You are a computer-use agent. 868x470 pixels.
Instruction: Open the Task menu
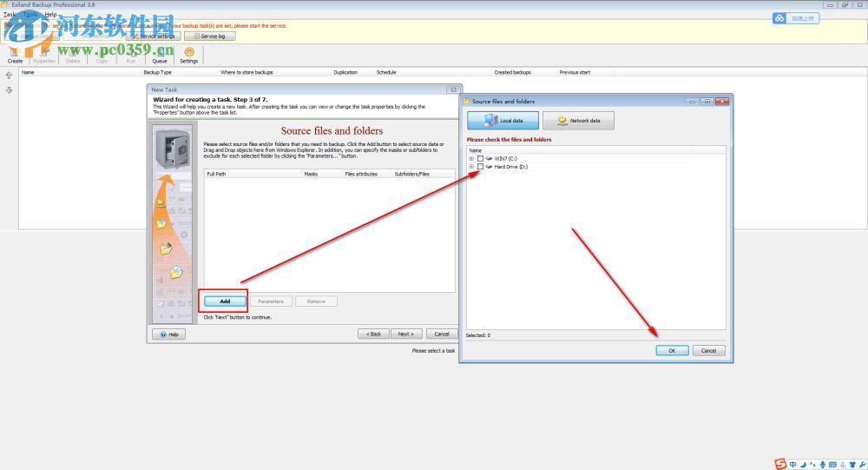click(x=10, y=14)
